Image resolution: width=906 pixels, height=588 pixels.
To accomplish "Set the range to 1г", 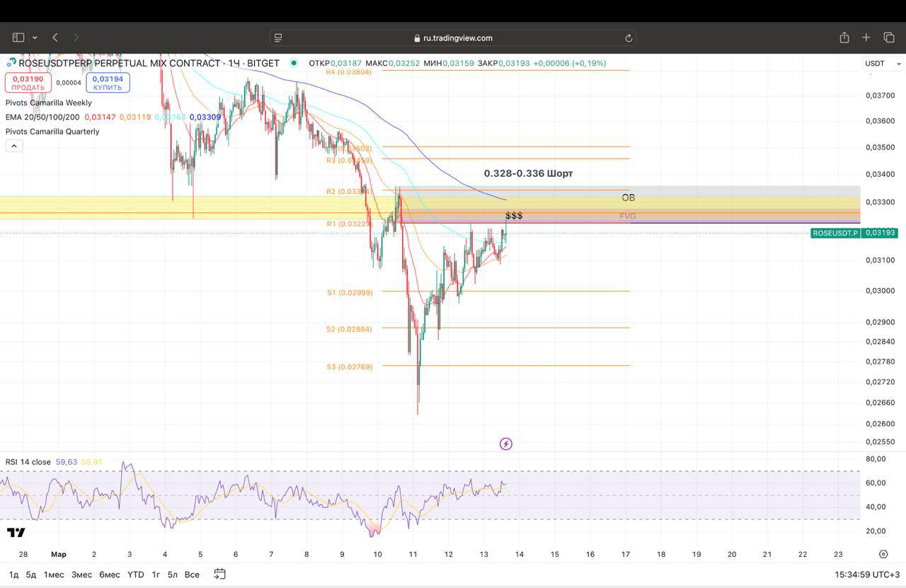I will [156, 575].
